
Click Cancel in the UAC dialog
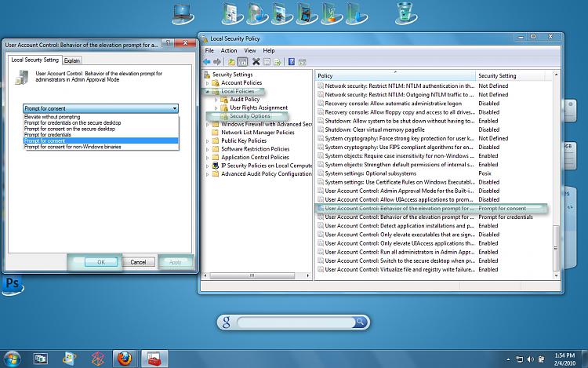[x=138, y=262]
